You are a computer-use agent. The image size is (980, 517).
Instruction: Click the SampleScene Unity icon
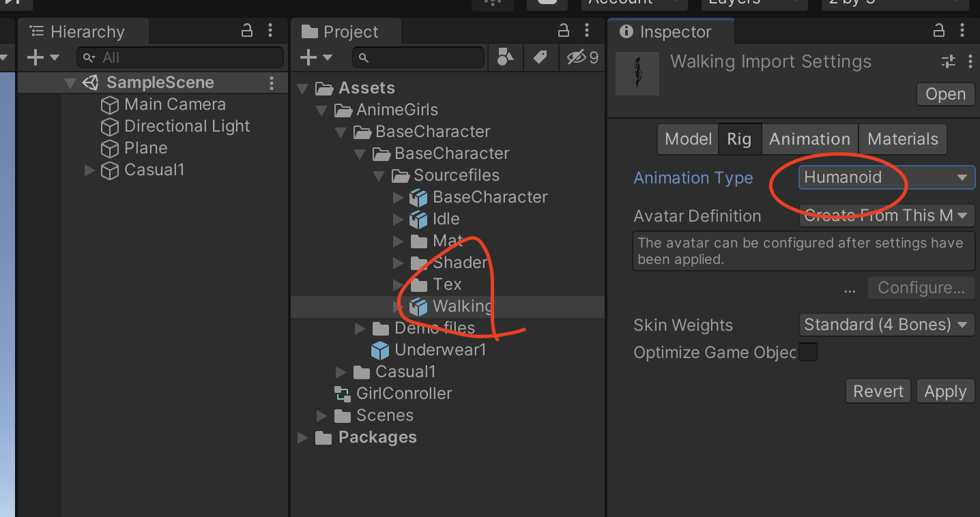(90, 83)
